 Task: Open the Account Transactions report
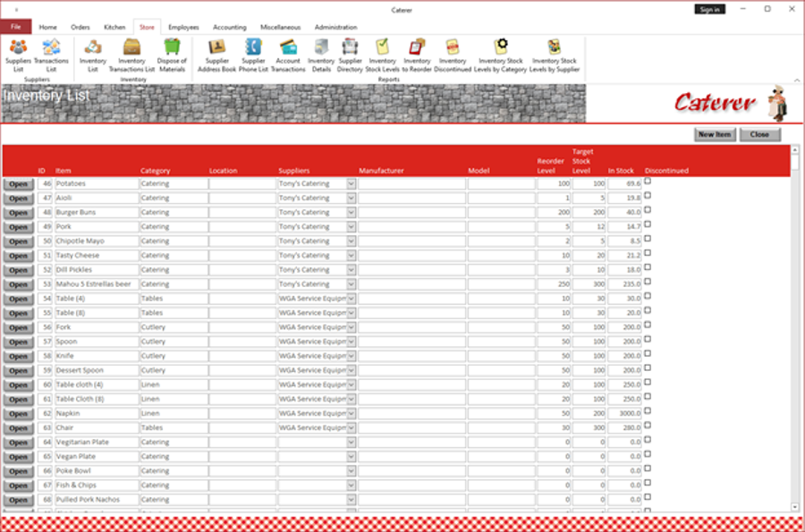click(288, 55)
